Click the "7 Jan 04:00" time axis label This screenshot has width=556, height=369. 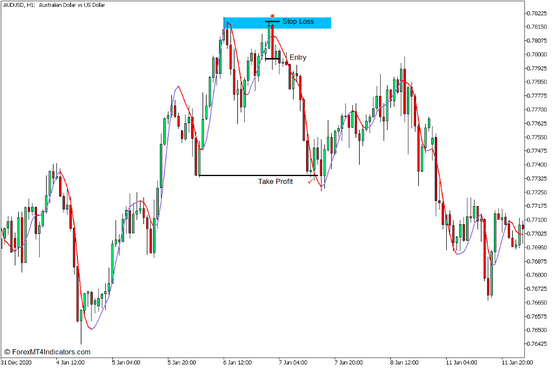[x=293, y=363]
